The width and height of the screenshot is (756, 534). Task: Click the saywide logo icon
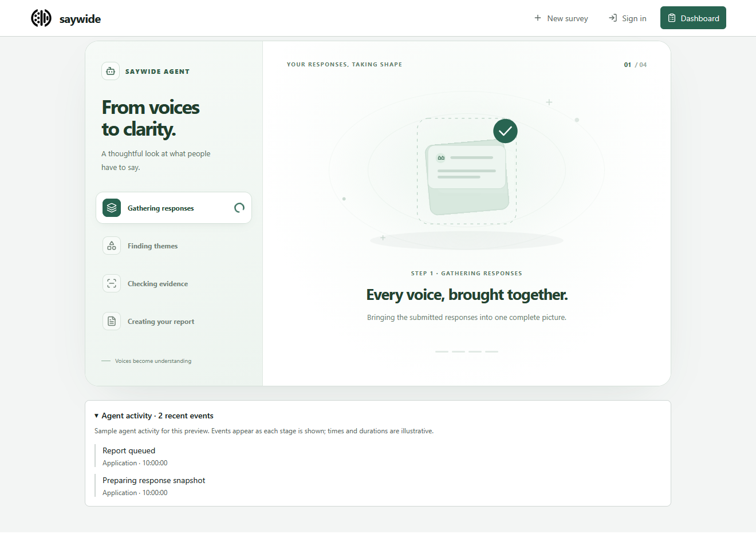pos(41,18)
